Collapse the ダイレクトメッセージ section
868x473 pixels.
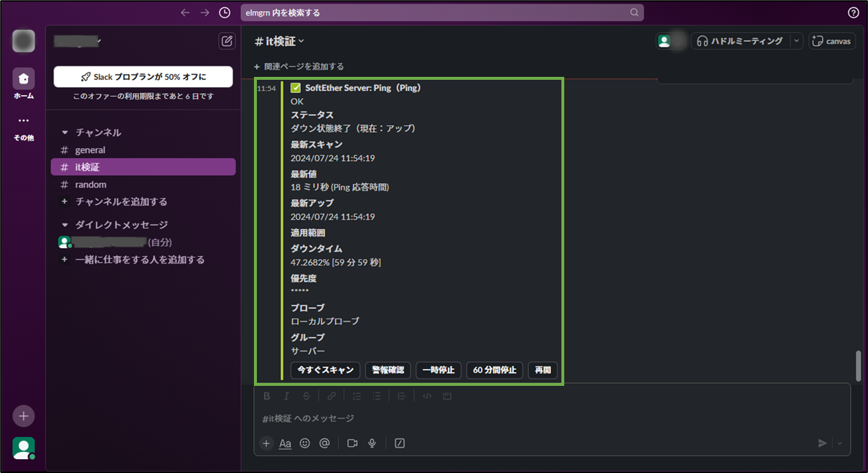[64, 225]
